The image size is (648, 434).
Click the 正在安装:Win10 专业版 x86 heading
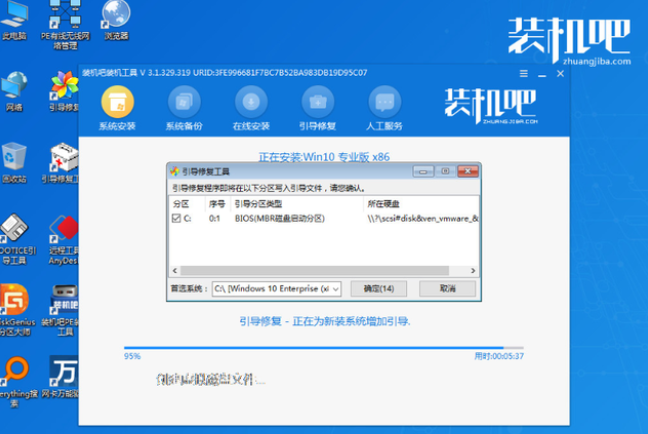[x=324, y=157]
